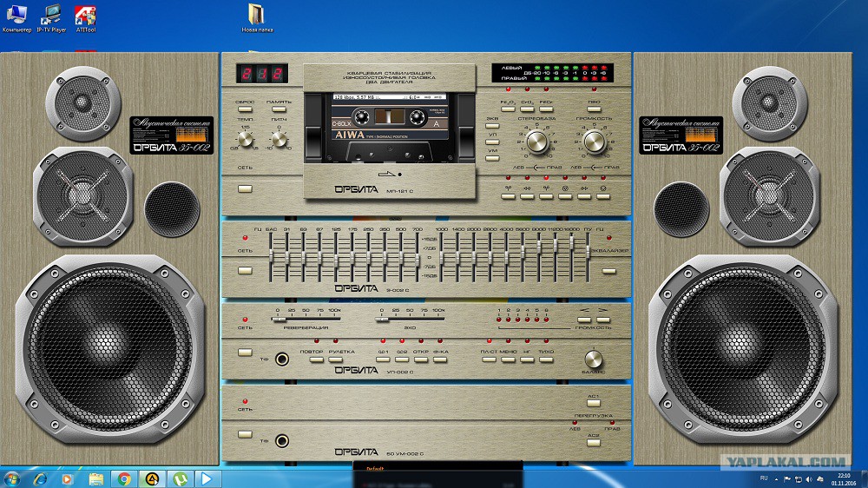Open the Новая папка desktop folder

(x=257, y=18)
